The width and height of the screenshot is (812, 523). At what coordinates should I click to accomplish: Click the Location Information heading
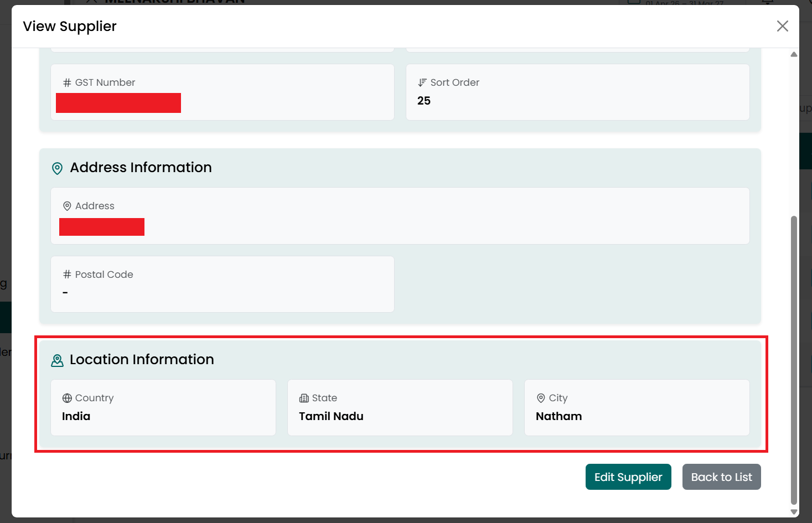click(x=142, y=360)
